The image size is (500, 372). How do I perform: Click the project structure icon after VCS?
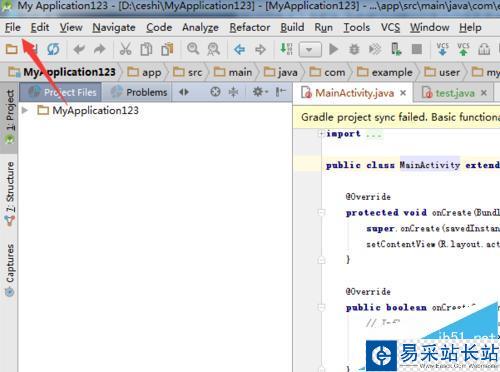click(x=484, y=49)
